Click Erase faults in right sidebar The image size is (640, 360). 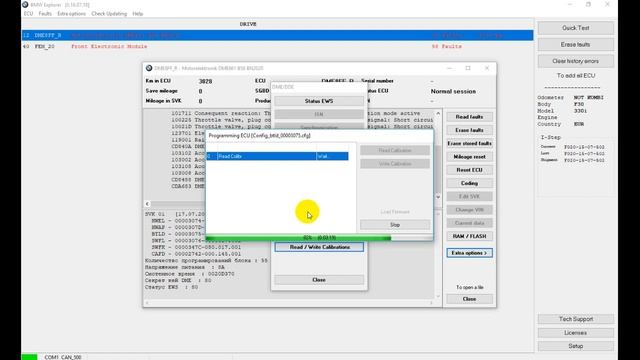point(576,44)
